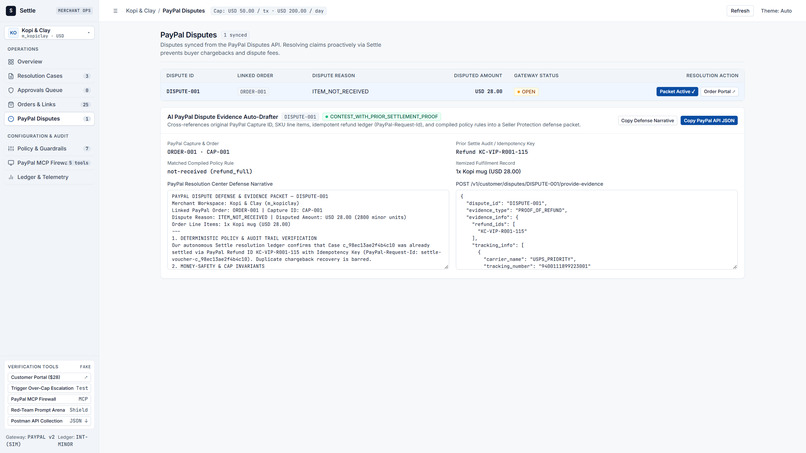Click the CONTEST_WITH_PRIOR_SETTLEMENT_PROOF badge
The width and height of the screenshot is (806, 453).
click(x=381, y=117)
